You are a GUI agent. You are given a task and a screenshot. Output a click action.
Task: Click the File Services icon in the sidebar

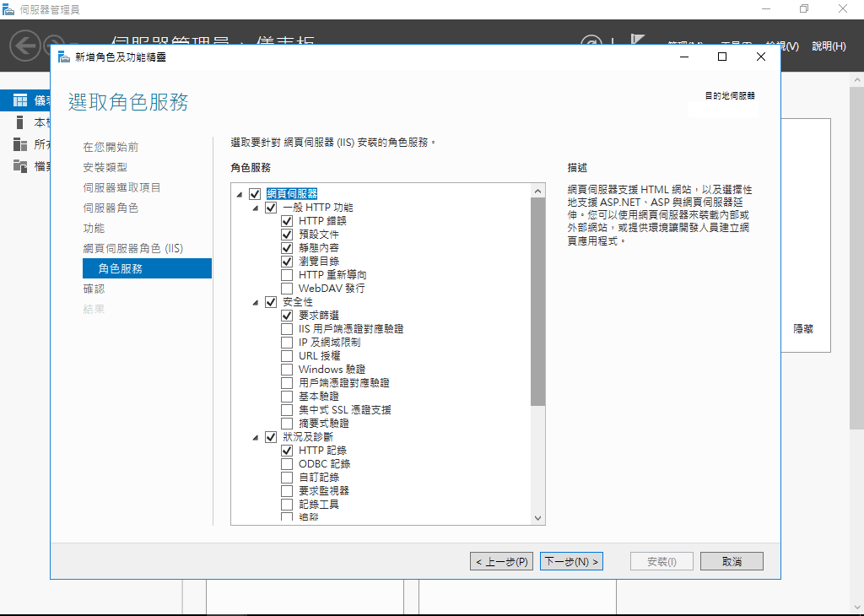(20, 166)
